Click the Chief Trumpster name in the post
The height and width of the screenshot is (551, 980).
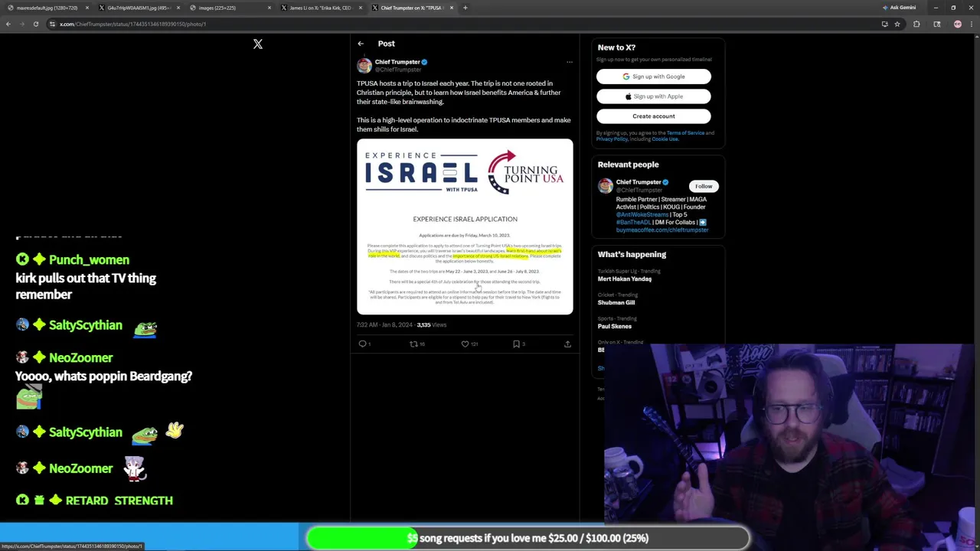coord(397,62)
